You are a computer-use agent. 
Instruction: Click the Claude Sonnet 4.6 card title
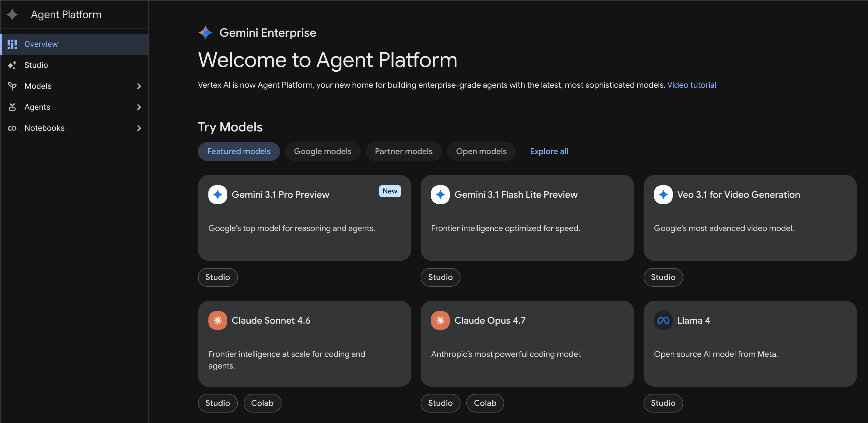[271, 320]
